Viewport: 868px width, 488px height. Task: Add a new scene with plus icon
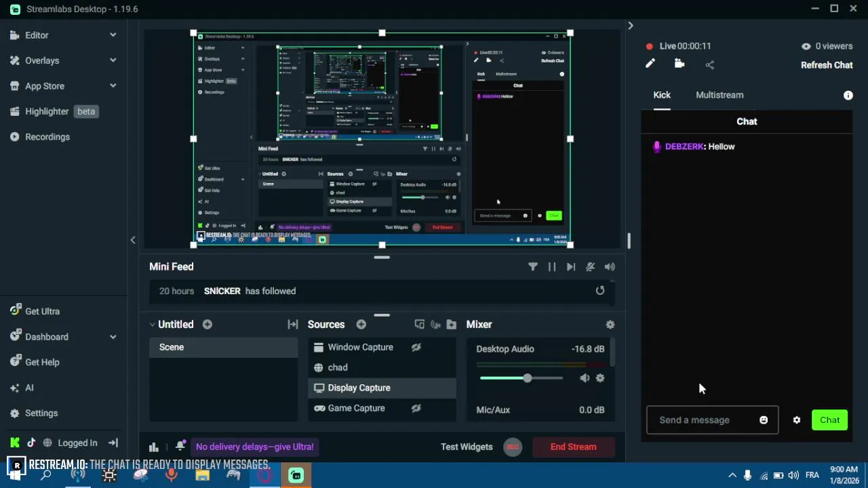208,325
